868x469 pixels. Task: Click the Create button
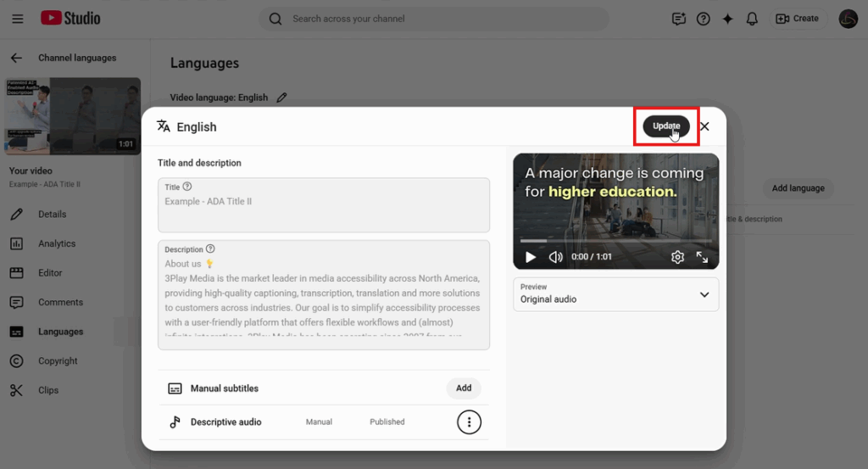[x=798, y=19]
